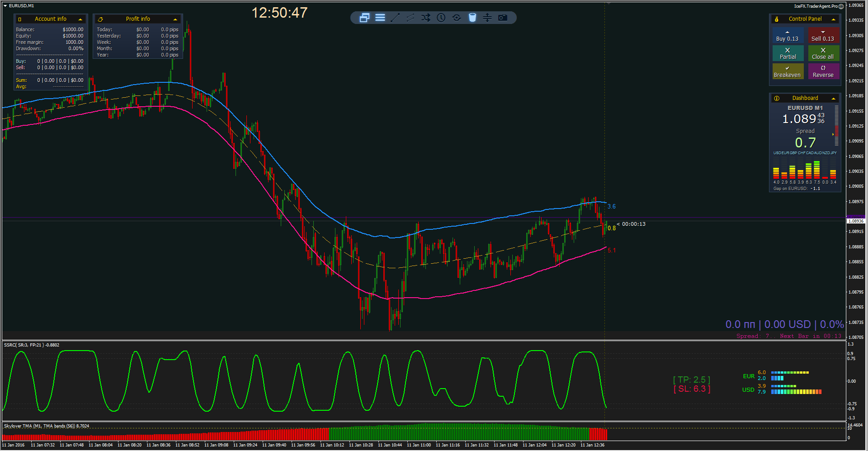
Task: Select the parallel channel lines tool
Action: (x=410, y=18)
